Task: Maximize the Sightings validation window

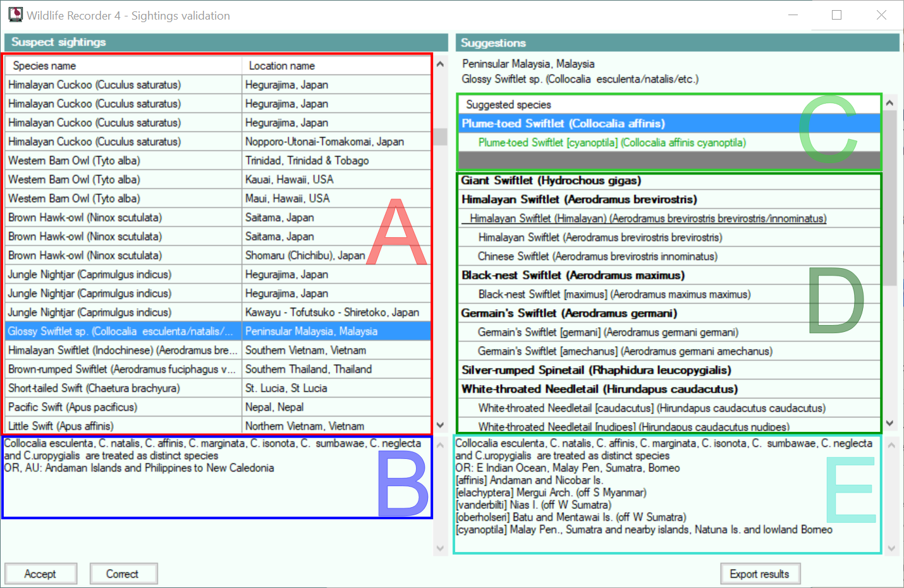Action: pyautogui.click(x=836, y=15)
